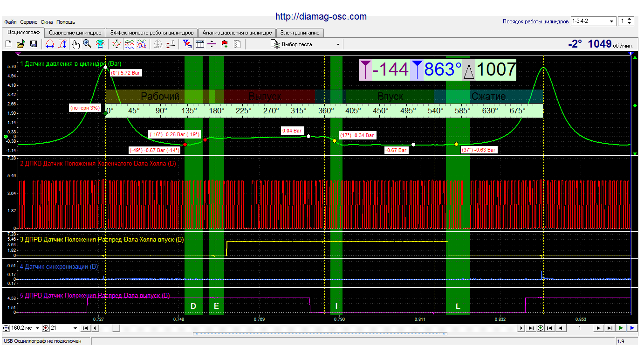Click the purple horizontal ruler divider icon

[212, 44]
